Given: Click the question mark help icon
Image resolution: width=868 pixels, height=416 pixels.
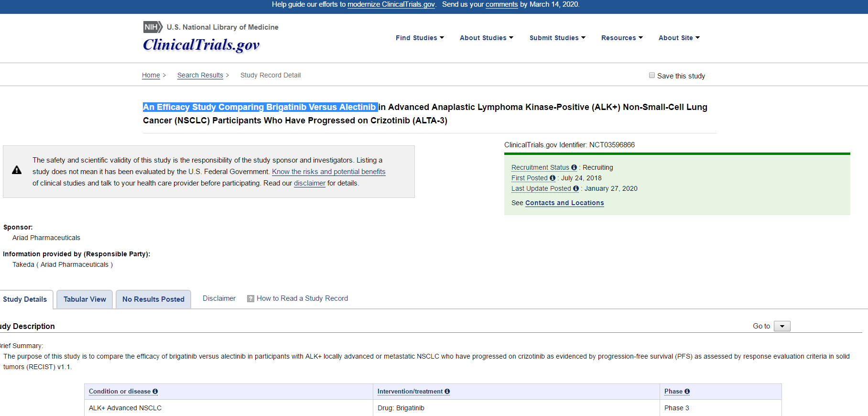Looking at the screenshot, I should click(250, 298).
